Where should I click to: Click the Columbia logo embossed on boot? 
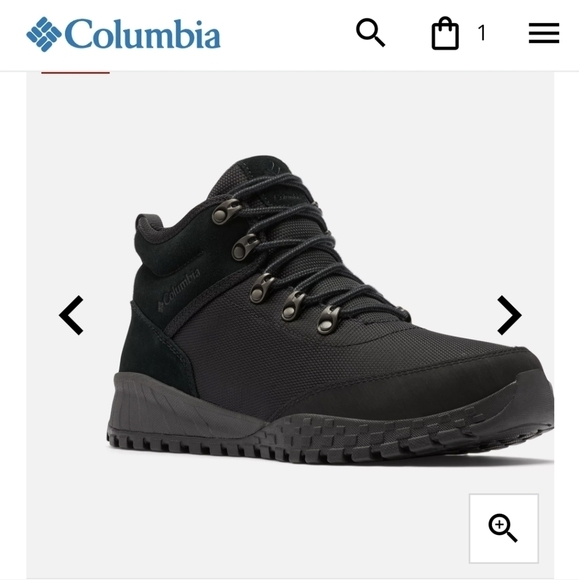click(x=179, y=290)
